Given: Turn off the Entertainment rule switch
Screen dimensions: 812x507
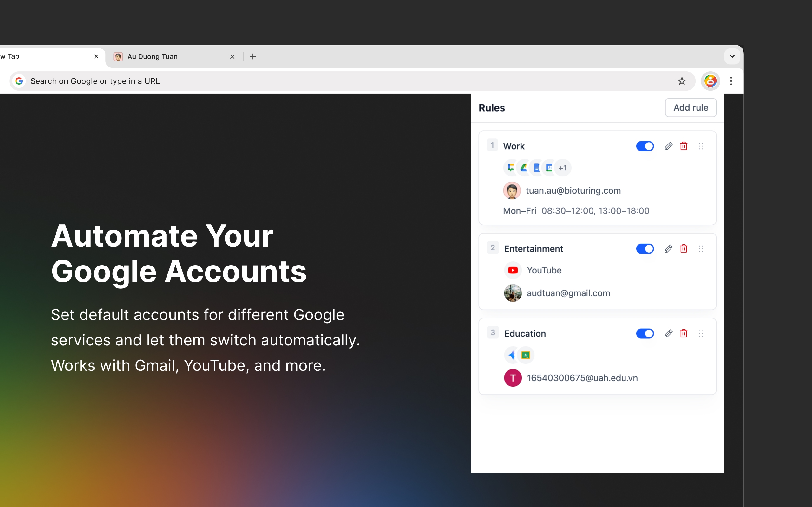Looking at the screenshot, I should click(x=645, y=249).
